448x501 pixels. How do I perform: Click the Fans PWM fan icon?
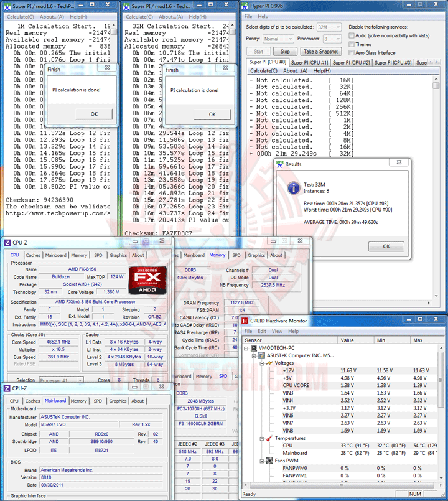pyautogui.click(x=269, y=461)
